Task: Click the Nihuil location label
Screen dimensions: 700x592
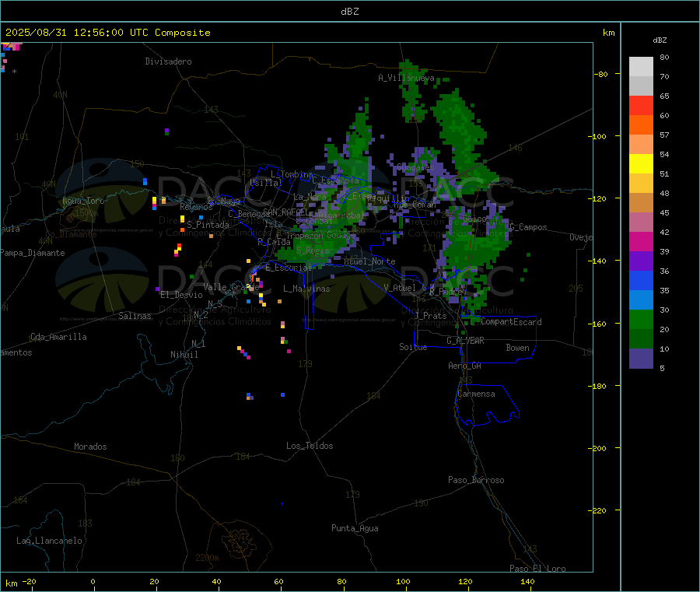Action: [x=184, y=355]
